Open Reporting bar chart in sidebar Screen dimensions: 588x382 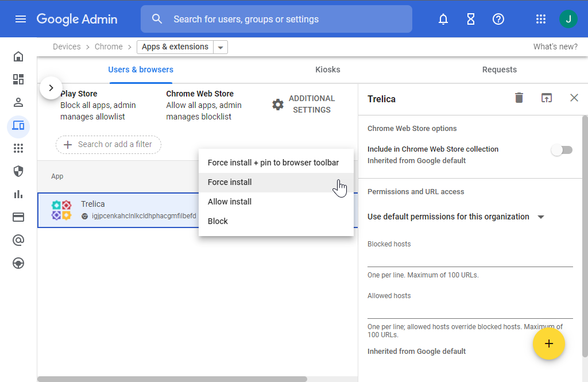[18, 194]
